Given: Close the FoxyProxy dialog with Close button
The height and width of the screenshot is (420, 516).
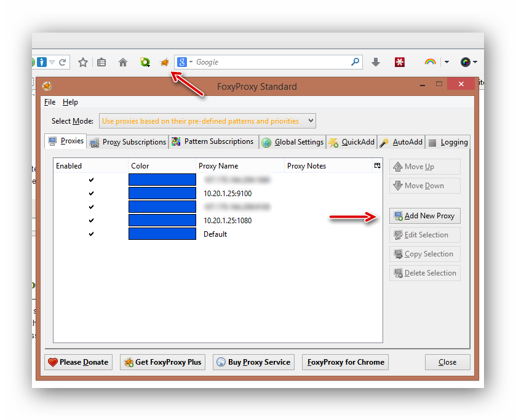Looking at the screenshot, I should coord(447,362).
